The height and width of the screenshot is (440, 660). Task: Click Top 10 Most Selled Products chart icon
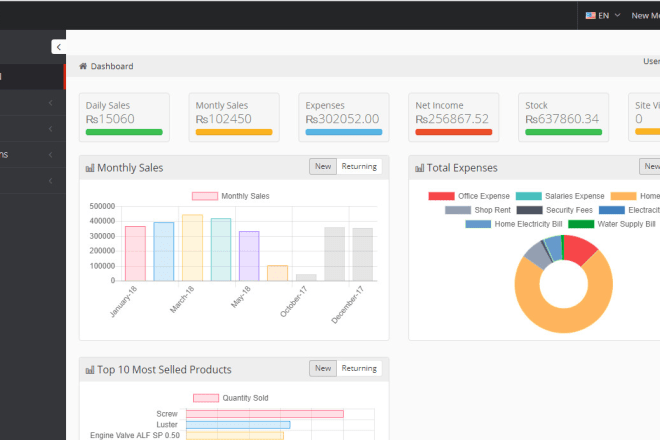point(90,370)
